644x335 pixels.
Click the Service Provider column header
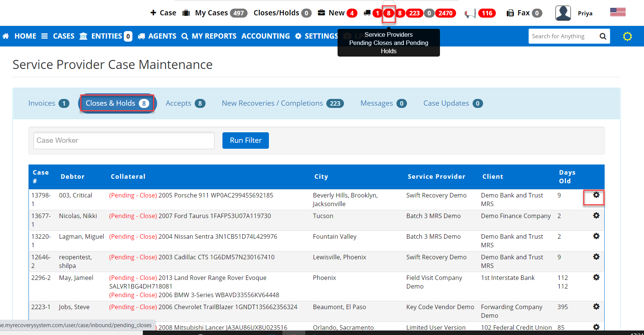pyautogui.click(x=436, y=177)
